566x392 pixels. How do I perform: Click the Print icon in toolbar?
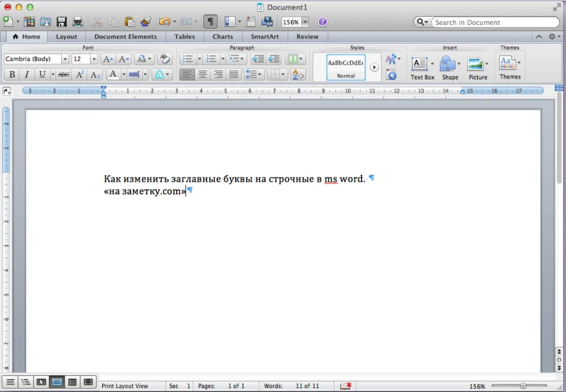tap(77, 22)
